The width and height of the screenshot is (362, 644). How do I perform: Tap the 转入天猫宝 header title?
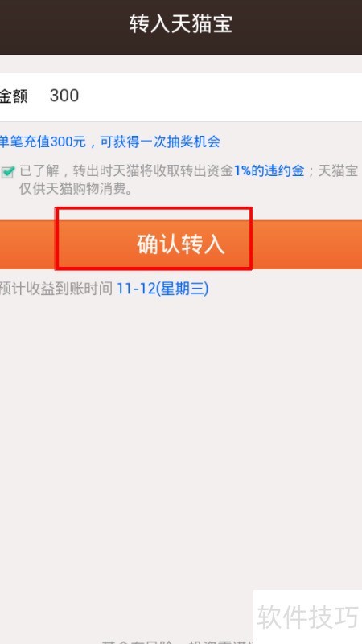(181, 24)
